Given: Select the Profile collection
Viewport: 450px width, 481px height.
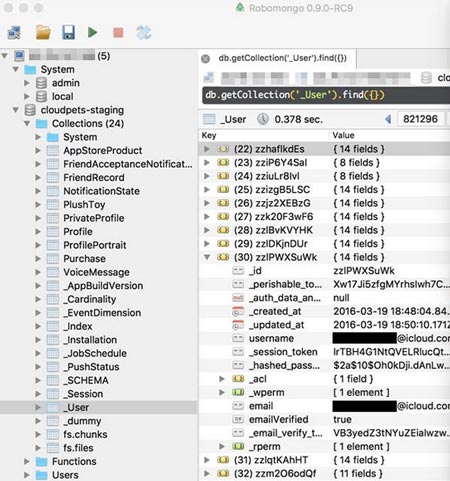Looking at the screenshot, I should click(x=78, y=232).
